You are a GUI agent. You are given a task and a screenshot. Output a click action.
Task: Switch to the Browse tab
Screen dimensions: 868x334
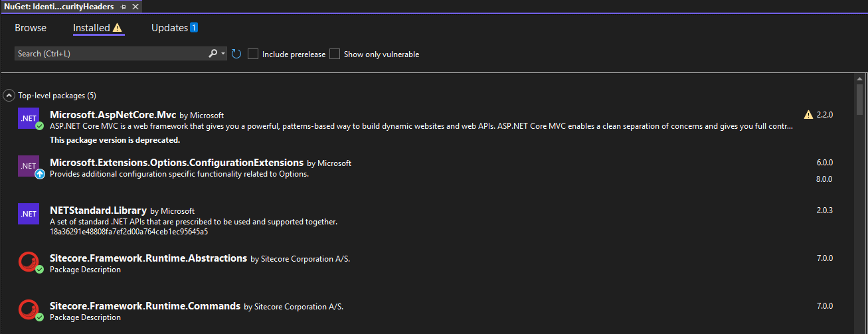(x=31, y=28)
